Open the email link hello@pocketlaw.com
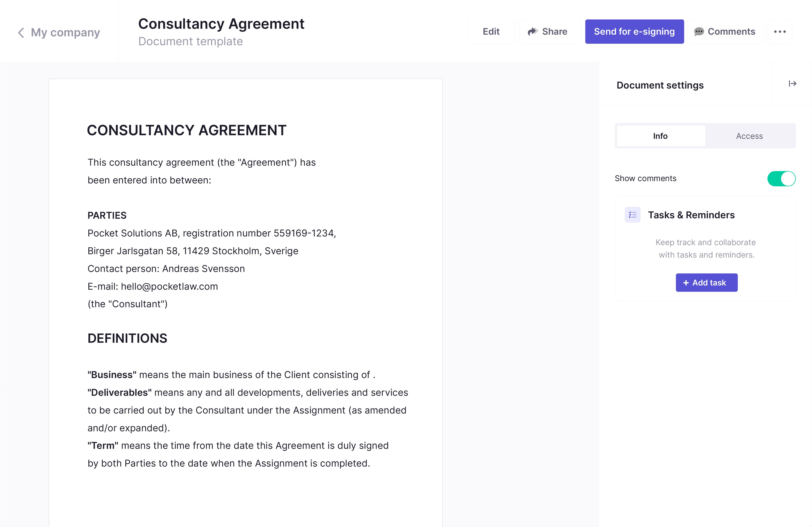The image size is (812, 527). 170,287
